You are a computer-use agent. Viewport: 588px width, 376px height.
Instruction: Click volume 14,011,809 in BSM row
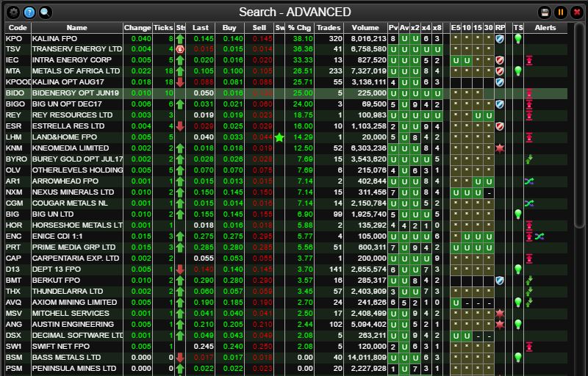(x=367, y=358)
